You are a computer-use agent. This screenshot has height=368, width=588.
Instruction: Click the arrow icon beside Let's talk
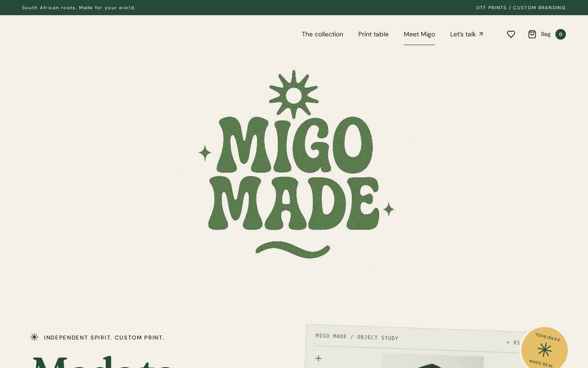481,34
